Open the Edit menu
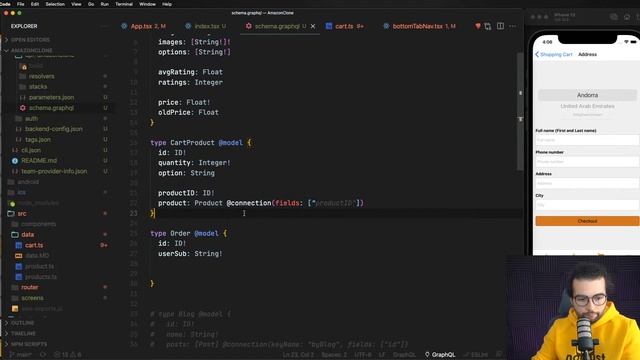 pyautogui.click(x=35, y=4)
